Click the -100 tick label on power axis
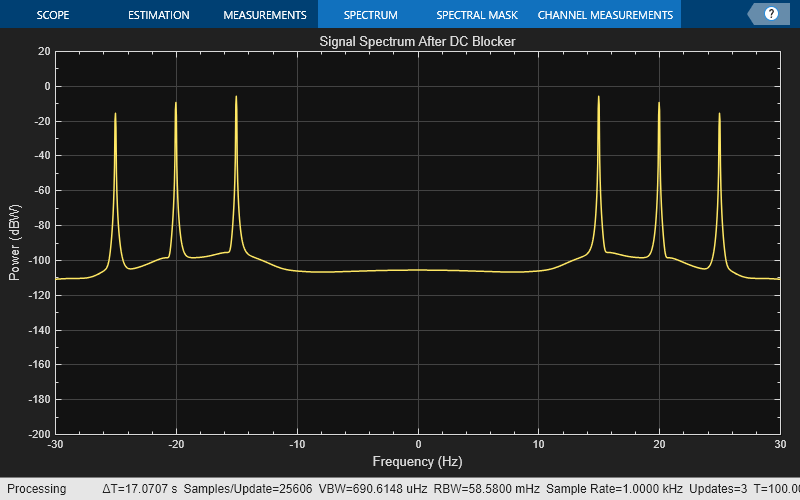Image resolution: width=800 pixels, height=500 pixels. (x=39, y=260)
